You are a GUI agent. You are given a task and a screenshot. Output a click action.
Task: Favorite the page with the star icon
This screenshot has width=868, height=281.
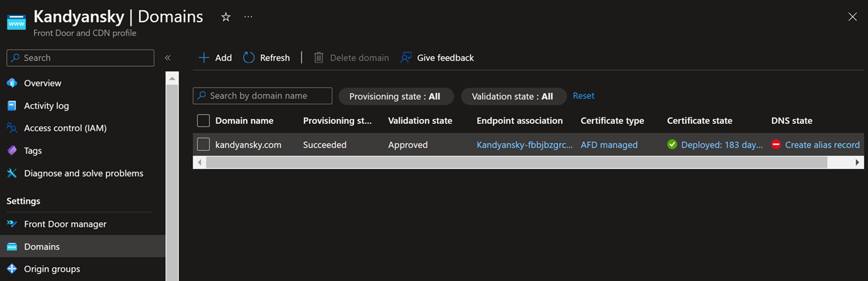(x=225, y=17)
